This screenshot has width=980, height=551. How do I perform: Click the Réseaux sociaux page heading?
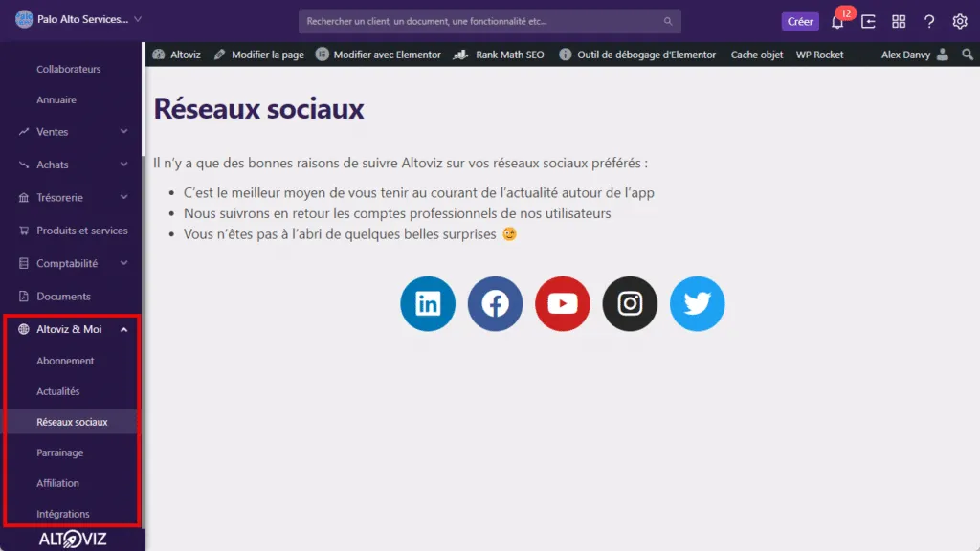click(258, 109)
